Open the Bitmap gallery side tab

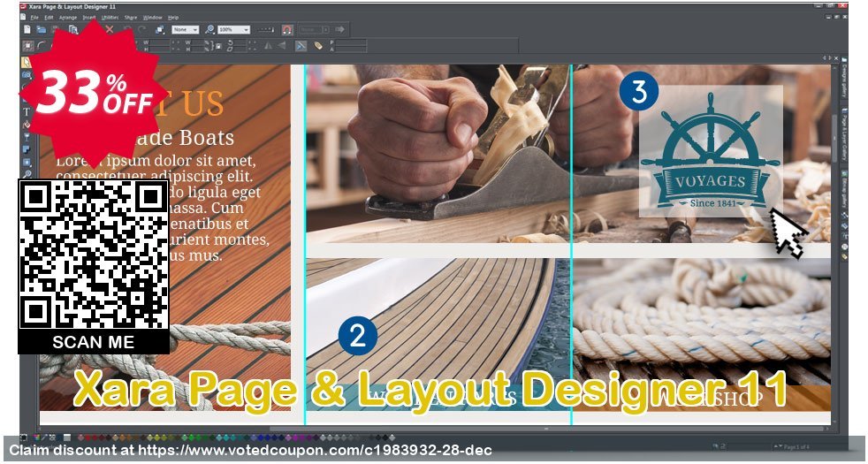(x=844, y=188)
